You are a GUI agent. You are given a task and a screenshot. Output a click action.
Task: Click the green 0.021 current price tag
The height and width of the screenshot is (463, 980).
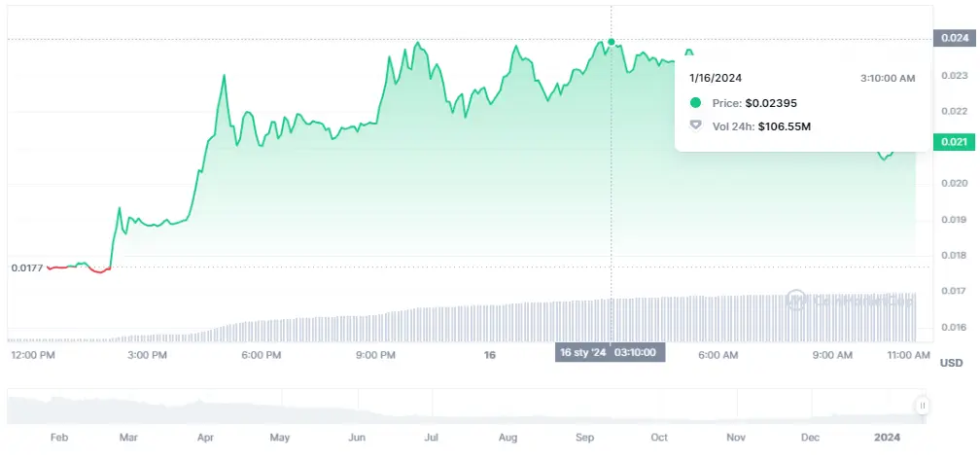pos(952,142)
